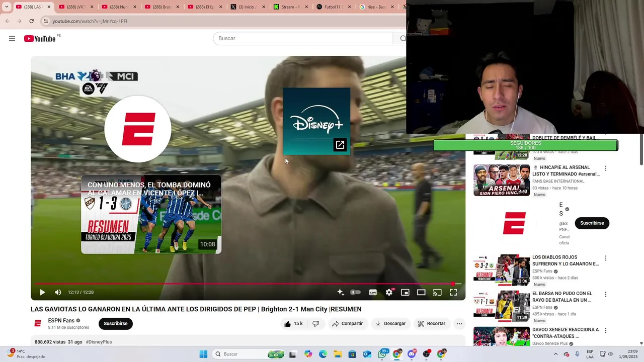Open WhatsApp from the taskbar
The image size is (644, 362).
point(382,354)
